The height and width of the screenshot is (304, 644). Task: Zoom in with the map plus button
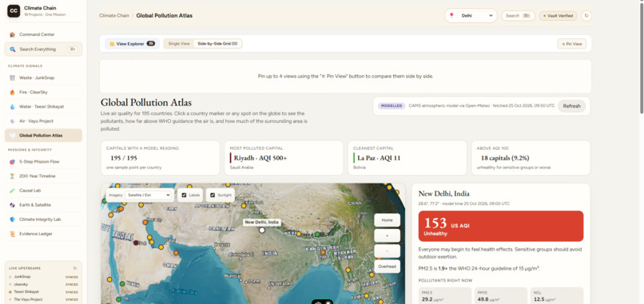[x=387, y=235]
